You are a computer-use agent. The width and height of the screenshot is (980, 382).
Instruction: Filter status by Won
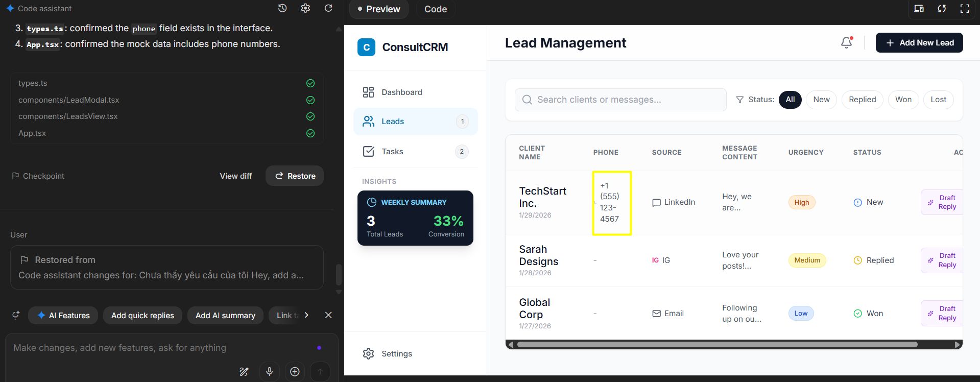[x=903, y=100]
